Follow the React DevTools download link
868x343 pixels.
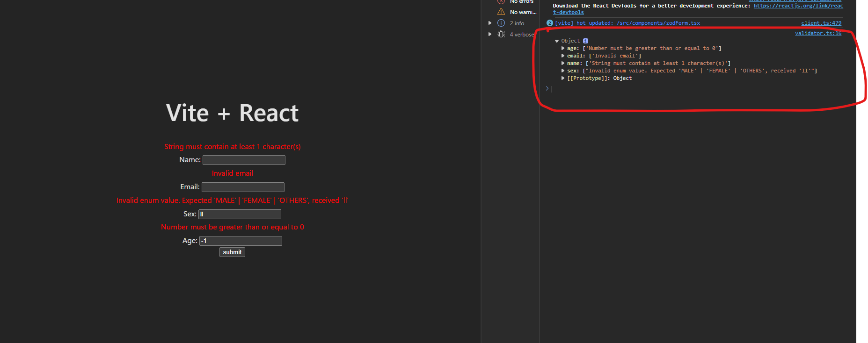(x=798, y=6)
